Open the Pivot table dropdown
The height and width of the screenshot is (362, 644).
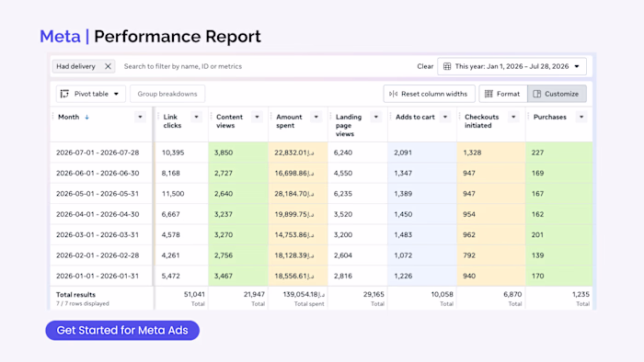click(x=91, y=94)
